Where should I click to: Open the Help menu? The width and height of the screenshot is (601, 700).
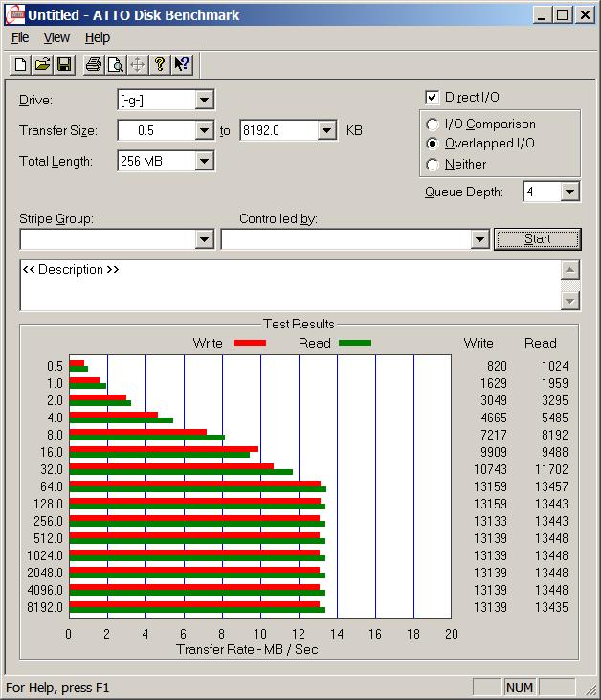(98, 38)
